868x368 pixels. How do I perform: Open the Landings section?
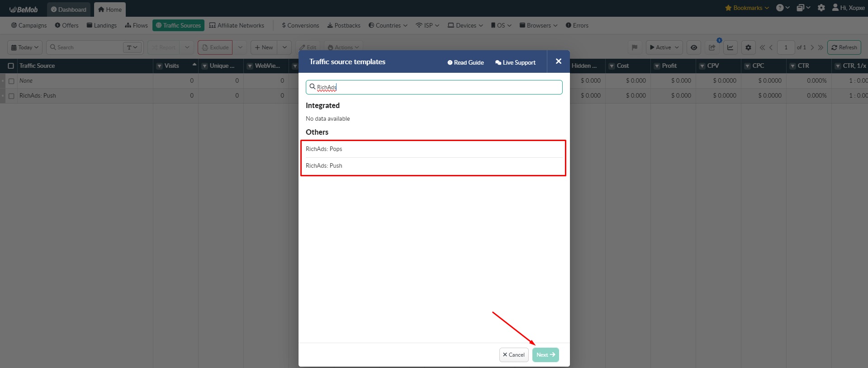(x=102, y=25)
